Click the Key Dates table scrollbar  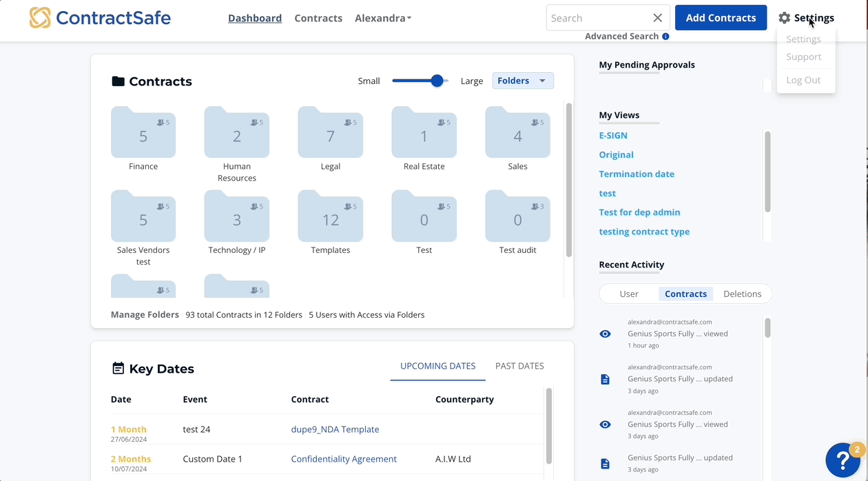[x=549, y=426]
